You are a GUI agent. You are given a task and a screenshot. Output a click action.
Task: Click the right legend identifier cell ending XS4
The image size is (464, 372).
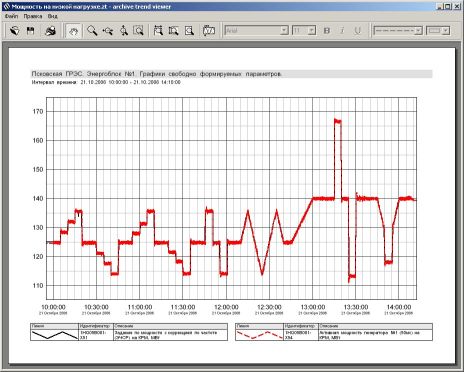coord(301,335)
